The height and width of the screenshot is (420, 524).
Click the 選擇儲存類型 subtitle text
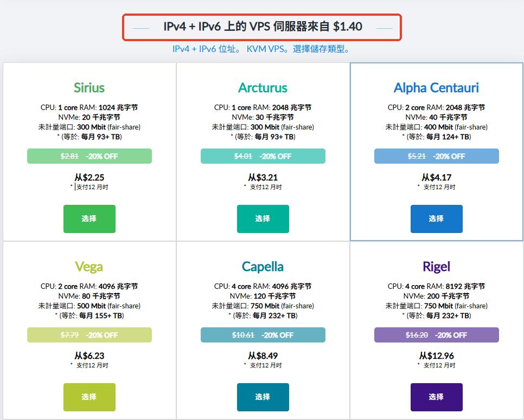coord(321,49)
